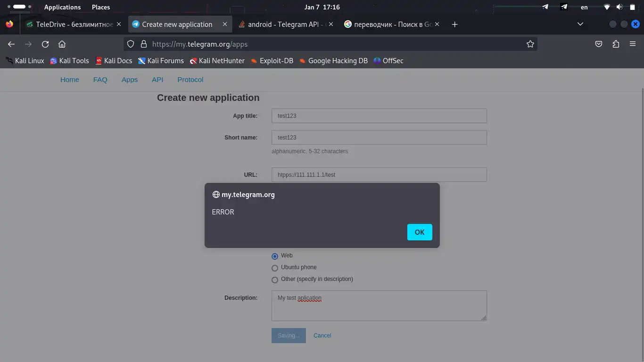Go back with the browser back arrow

point(11,44)
